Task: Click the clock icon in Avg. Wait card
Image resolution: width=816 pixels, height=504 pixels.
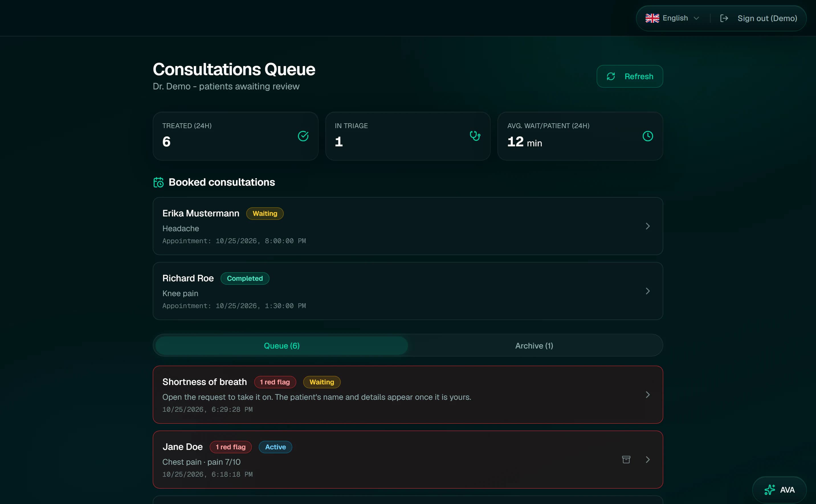Action: 647,136
